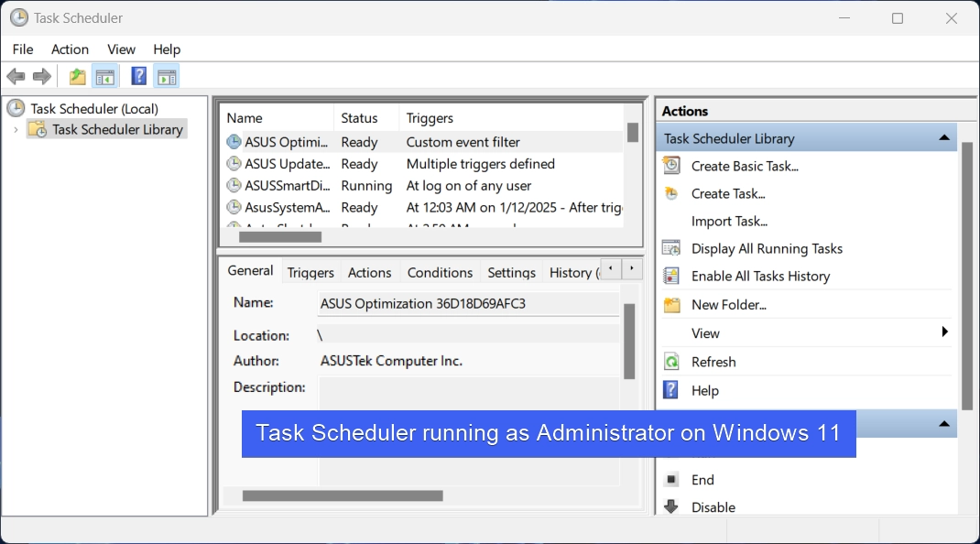Switch to the General tab
The image size is (980, 544).
click(250, 271)
